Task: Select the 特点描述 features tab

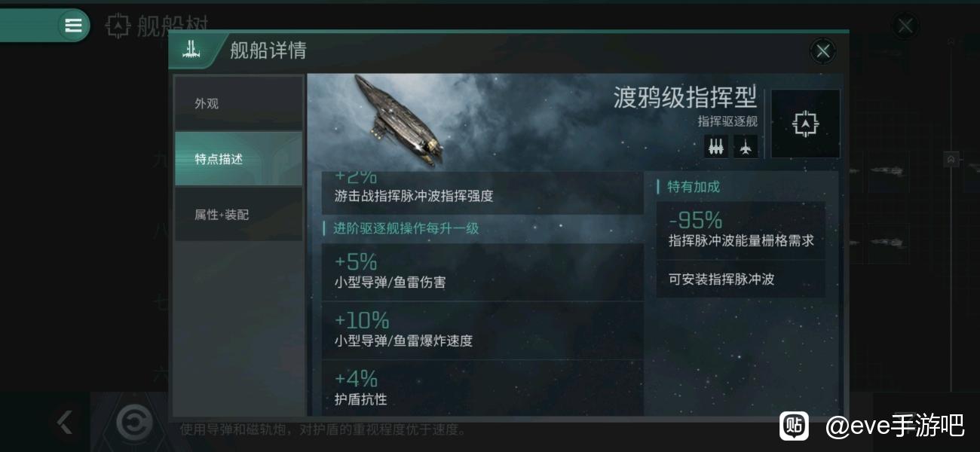Action: pos(238,159)
